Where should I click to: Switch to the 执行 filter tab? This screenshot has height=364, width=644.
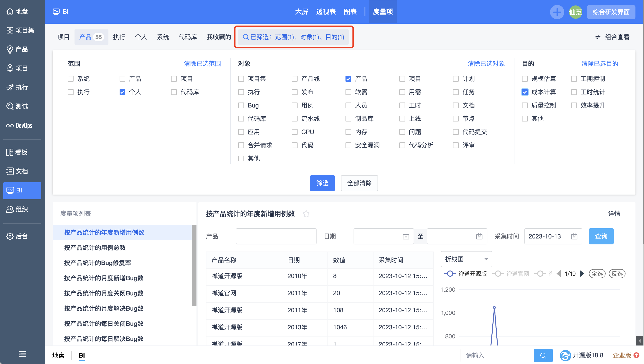pyautogui.click(x=119, y=37)
